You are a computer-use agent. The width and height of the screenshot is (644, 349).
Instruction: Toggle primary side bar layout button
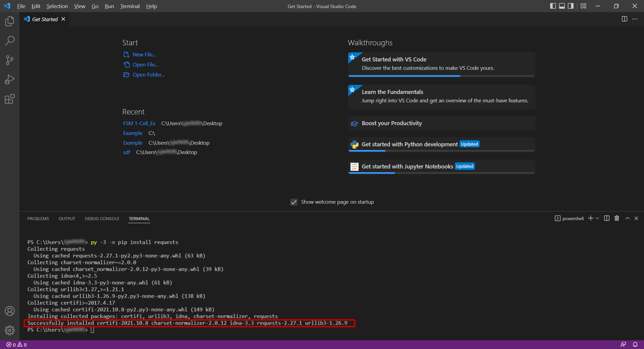click(x=553, y=6)
